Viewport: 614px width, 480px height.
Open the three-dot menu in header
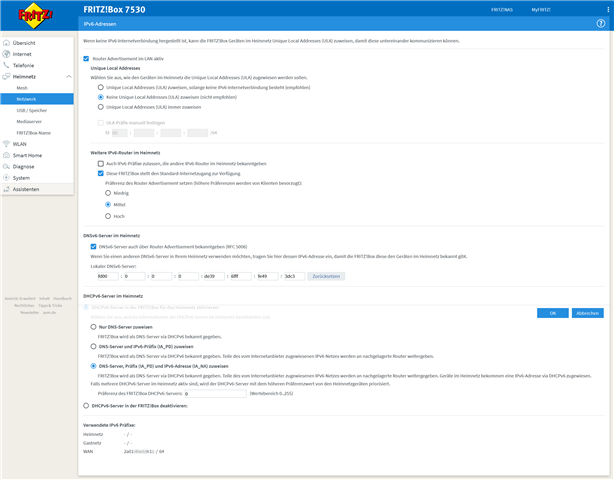point(608,9)
